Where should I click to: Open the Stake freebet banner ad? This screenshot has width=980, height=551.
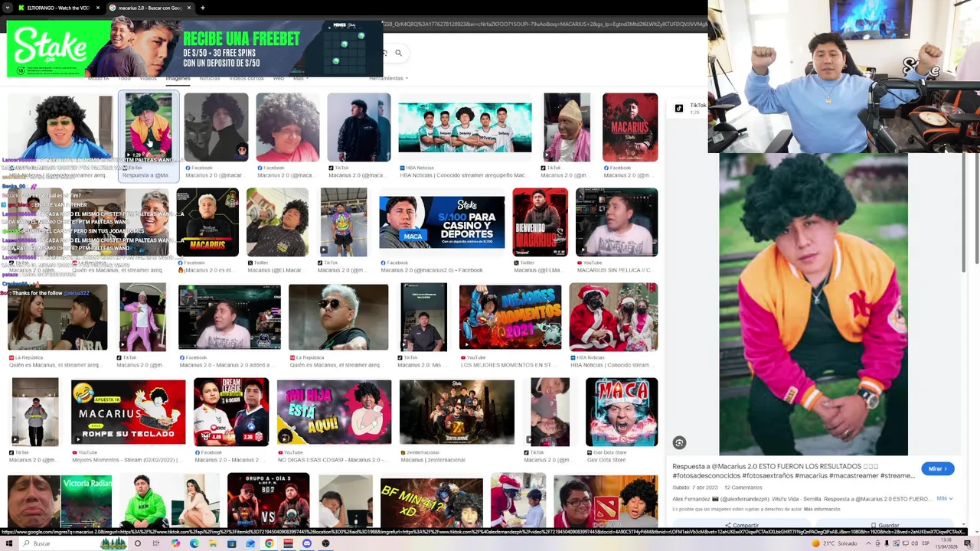[194, 48]
